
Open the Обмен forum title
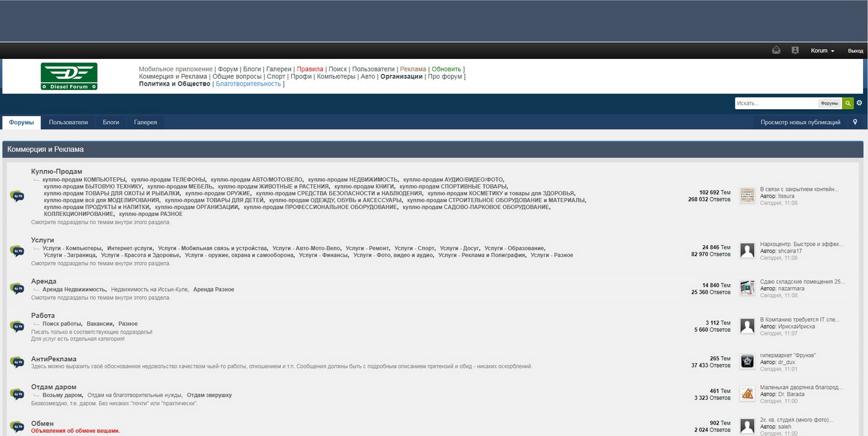(x=42, y=424)
